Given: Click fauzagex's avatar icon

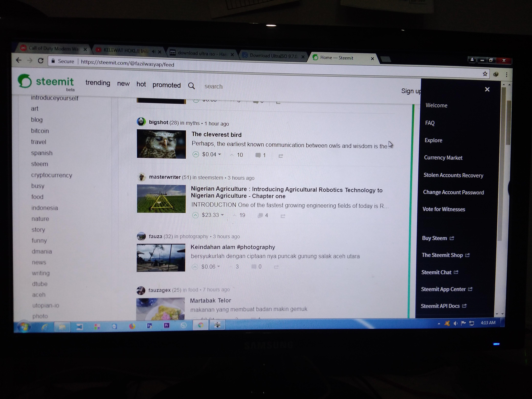Looking at the screenshot, I should click(141, 290).
